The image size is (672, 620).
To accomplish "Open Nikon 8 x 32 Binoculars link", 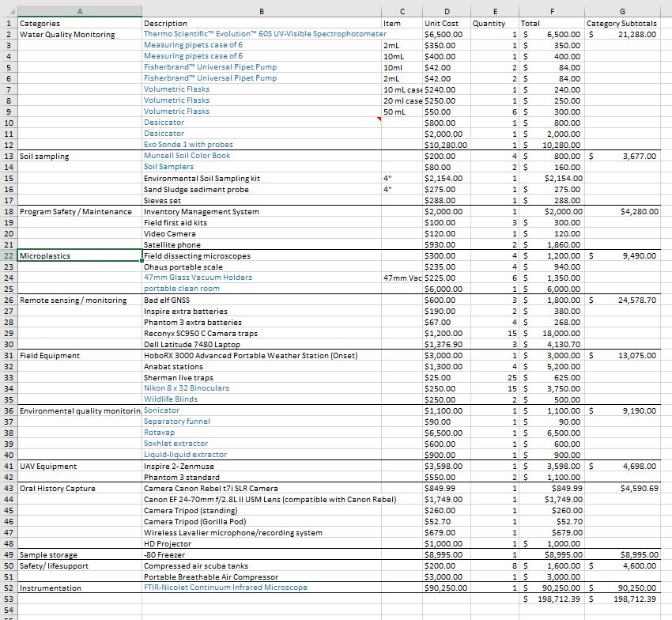I will 187,388.
